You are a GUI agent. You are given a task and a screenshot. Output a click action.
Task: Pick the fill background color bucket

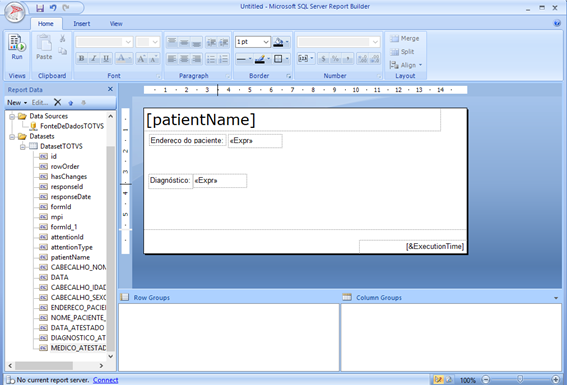tap(278, 42)
